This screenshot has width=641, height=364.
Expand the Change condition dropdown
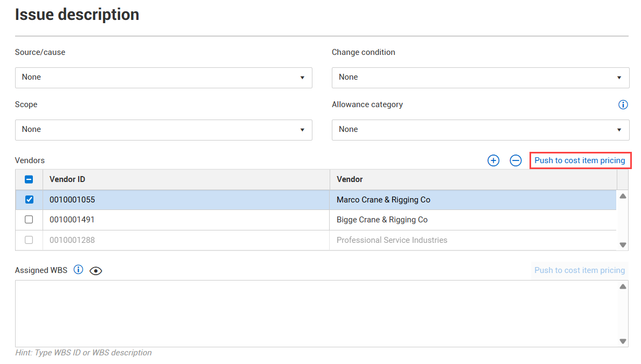[x=480, y=78]
